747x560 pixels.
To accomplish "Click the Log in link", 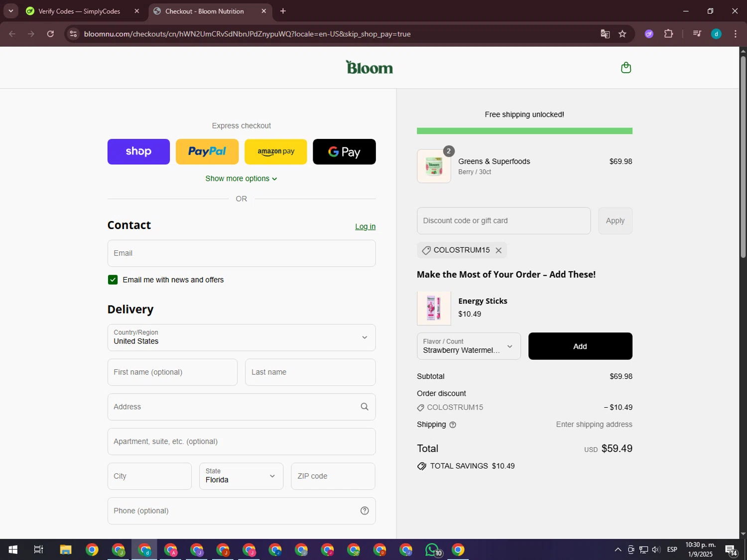I will pos(365,226).
